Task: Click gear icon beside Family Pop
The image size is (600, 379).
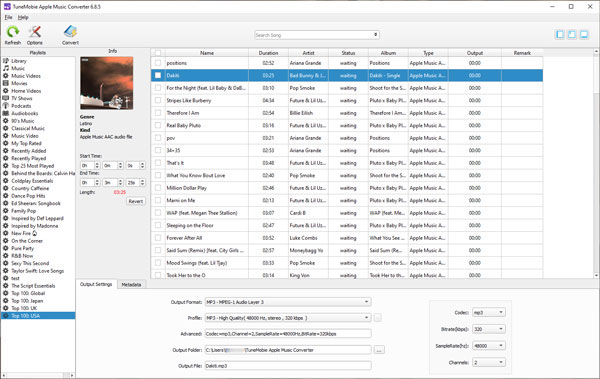Action: pyautogui.click(x=6, y=211)
